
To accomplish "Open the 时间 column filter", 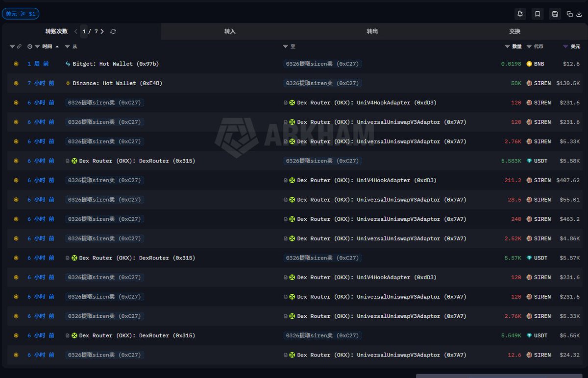I will (x=37, y=47).
